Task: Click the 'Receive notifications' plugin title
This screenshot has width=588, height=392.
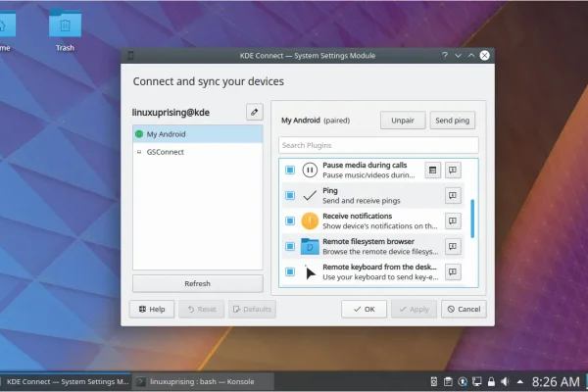Action: (x=357, y=216)
